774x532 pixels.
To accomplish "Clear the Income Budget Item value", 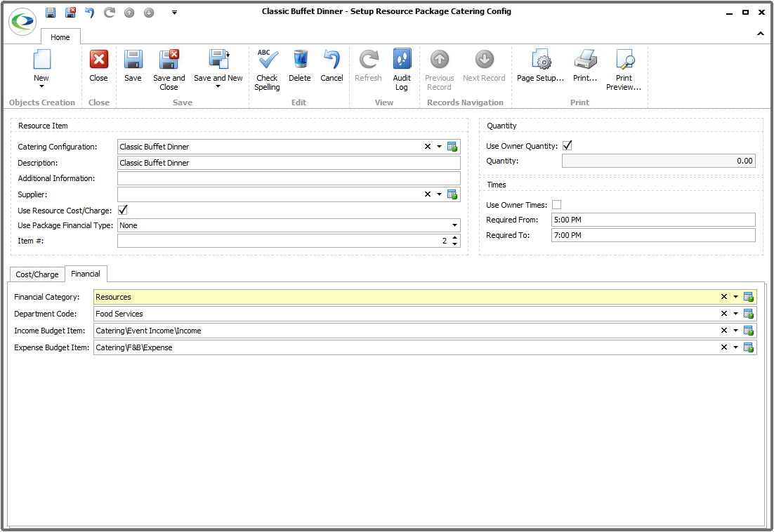I will [x=723, y=331].
